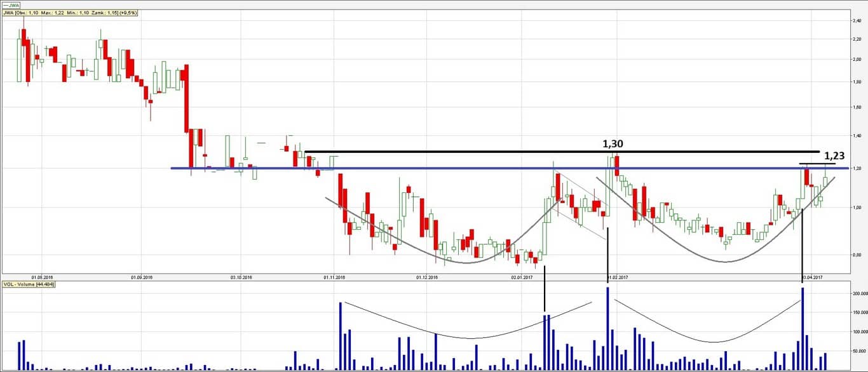Select the JWA legend tab
The width and height of the screenshot is (868, 372).
pos(11,4)
